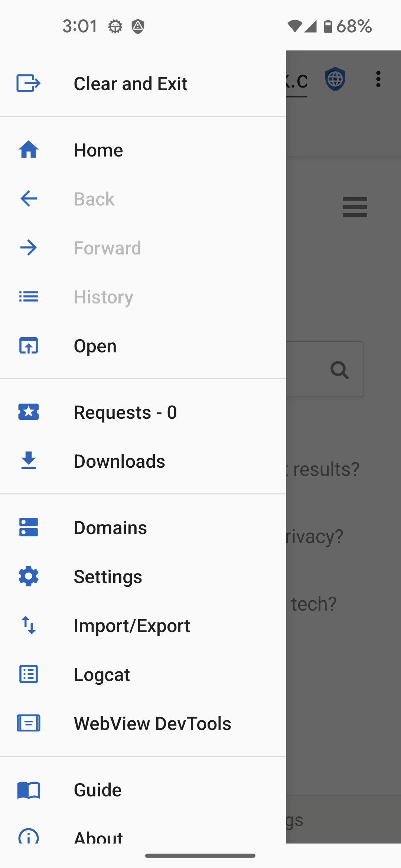Image resolution: width=401 pixels, height=868 pixels.
Task: Tap the About entry
Action: tap(98, 836)
